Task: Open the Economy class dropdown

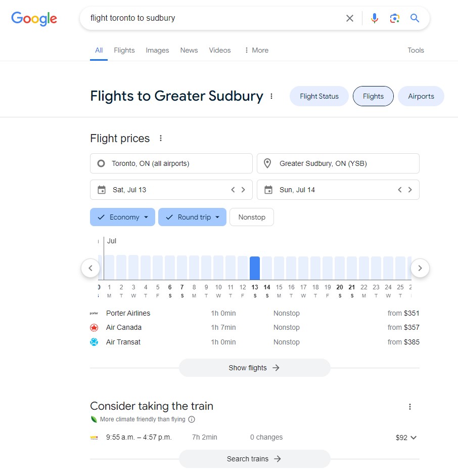Action: pyautogui.click(x=122, y=217)
